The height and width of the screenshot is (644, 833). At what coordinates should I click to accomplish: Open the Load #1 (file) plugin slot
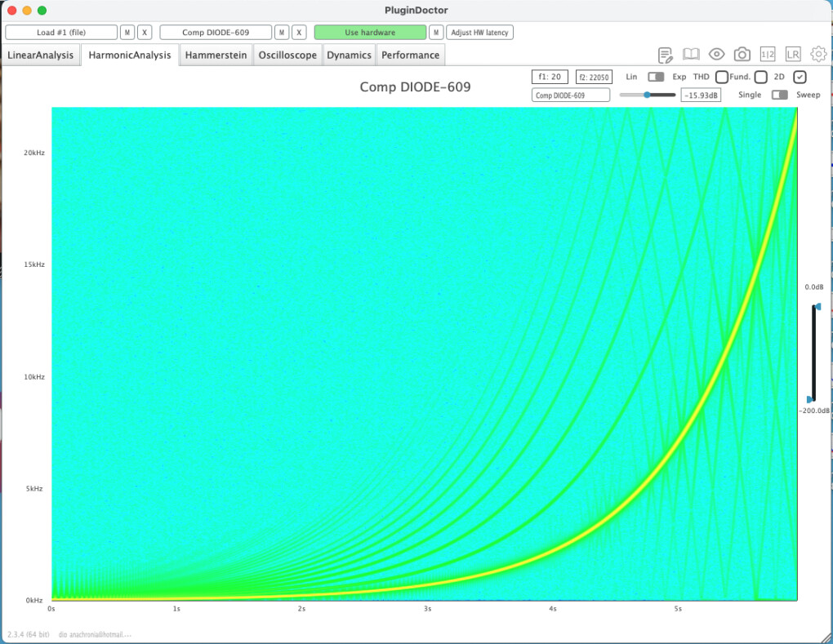61,33
